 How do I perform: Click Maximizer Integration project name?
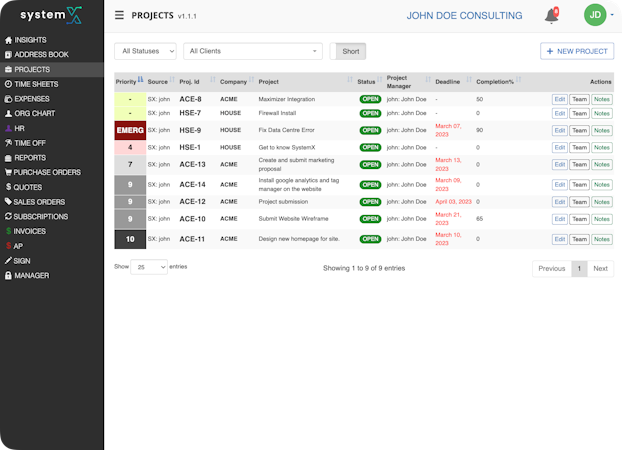click(x=287, y=99)
